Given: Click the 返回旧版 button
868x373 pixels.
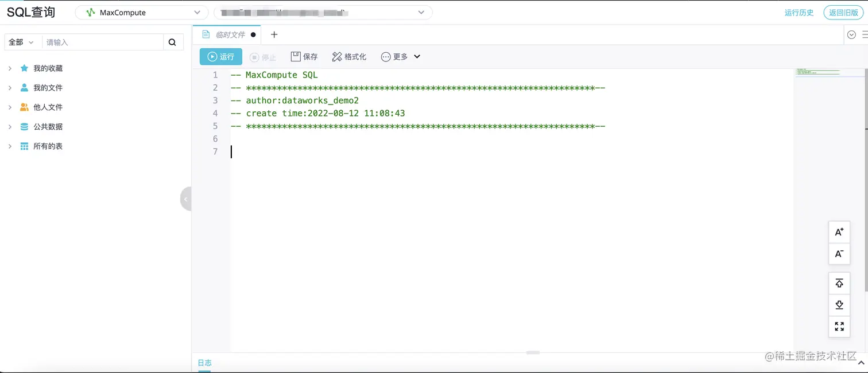Looking at the screenshot, I should click(x=843, y=13).
